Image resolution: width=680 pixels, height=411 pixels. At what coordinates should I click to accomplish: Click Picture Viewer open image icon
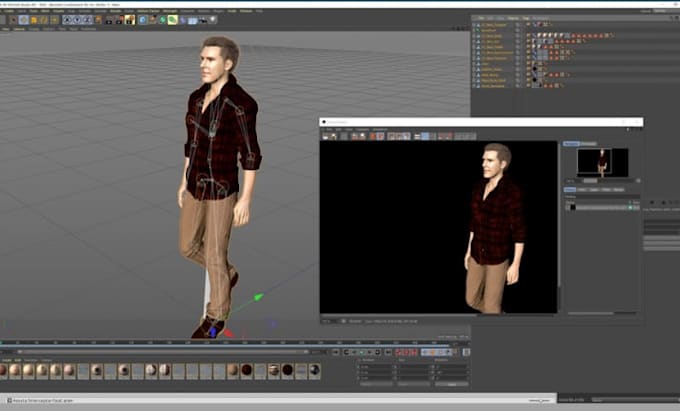(x=325, y=137)
